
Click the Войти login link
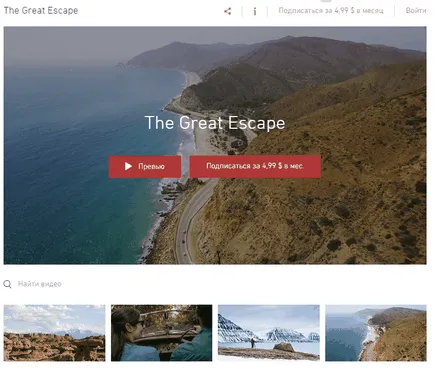tap(416, 11)
